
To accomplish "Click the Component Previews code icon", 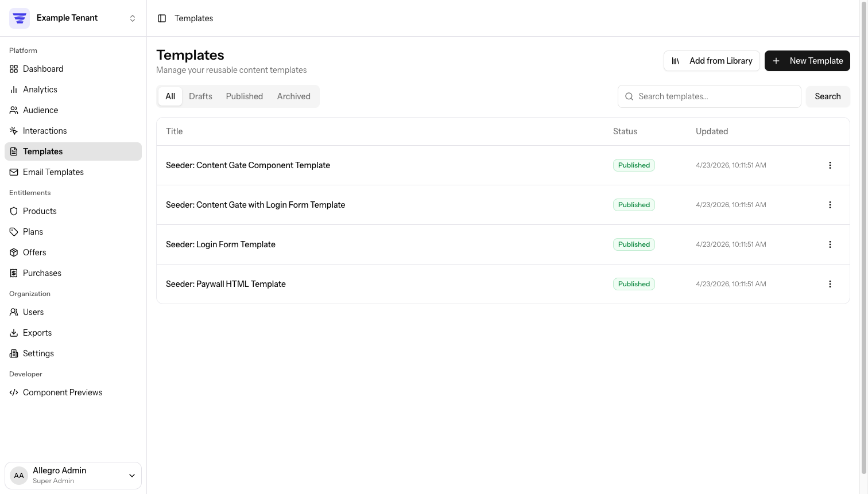I will (x=14, y=392).
